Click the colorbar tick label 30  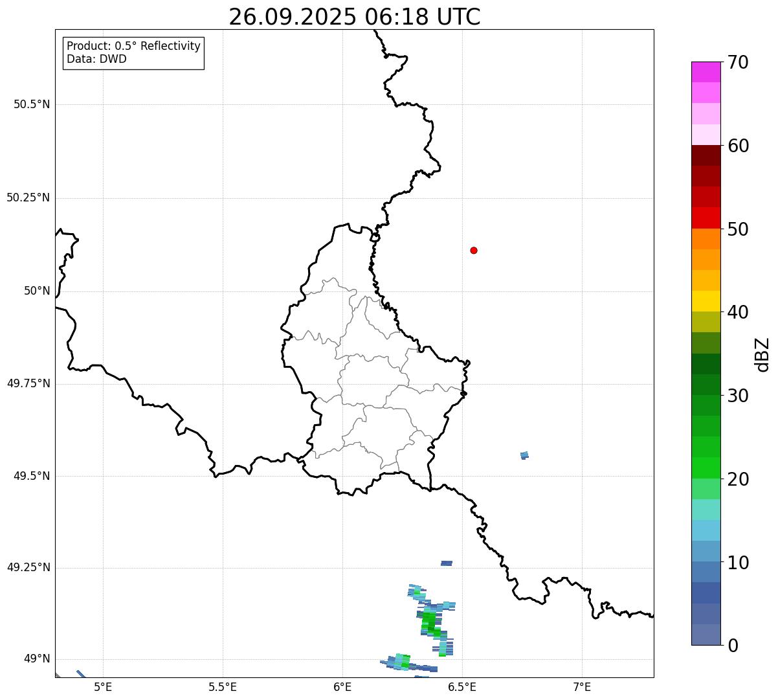tap(738, 396)
